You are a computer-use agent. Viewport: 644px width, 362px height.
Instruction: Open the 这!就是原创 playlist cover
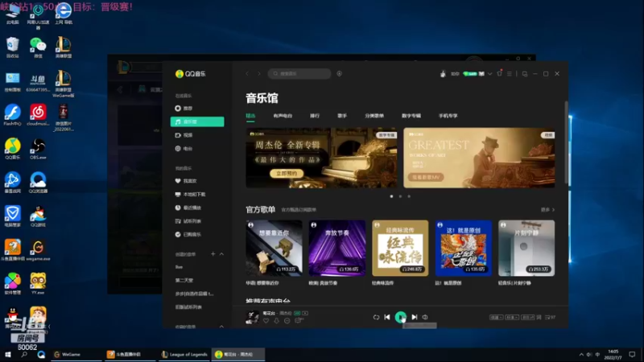464,249
